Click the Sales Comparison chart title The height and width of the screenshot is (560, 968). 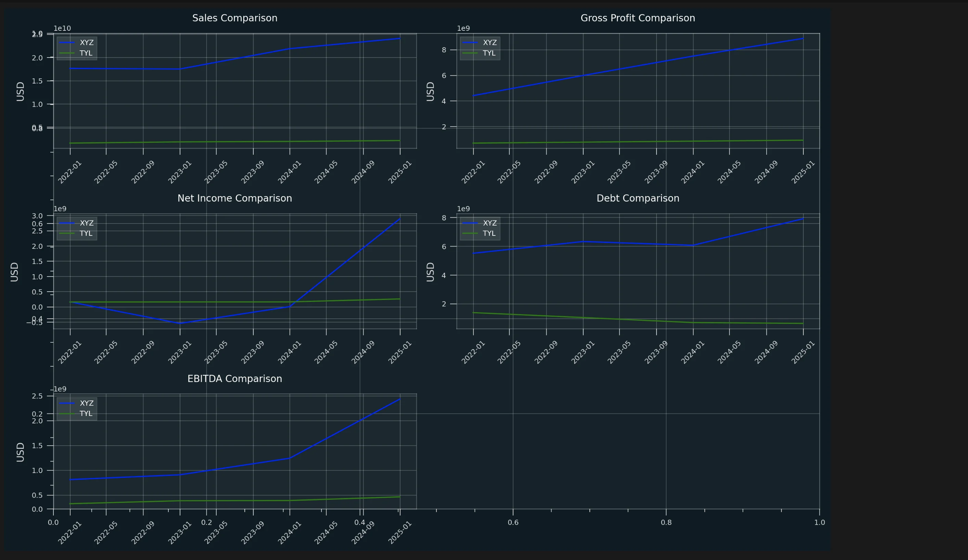coord(234,18)
